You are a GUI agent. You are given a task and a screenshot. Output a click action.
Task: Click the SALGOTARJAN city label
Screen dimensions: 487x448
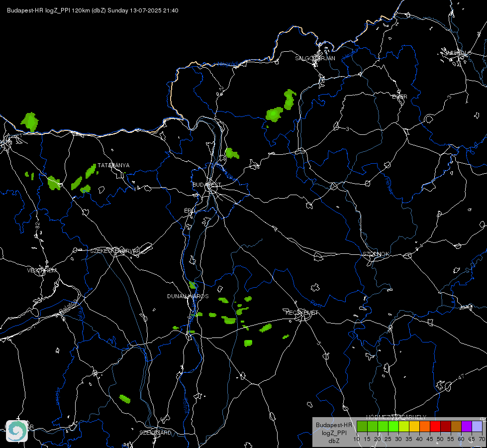(x=315, y=58)
